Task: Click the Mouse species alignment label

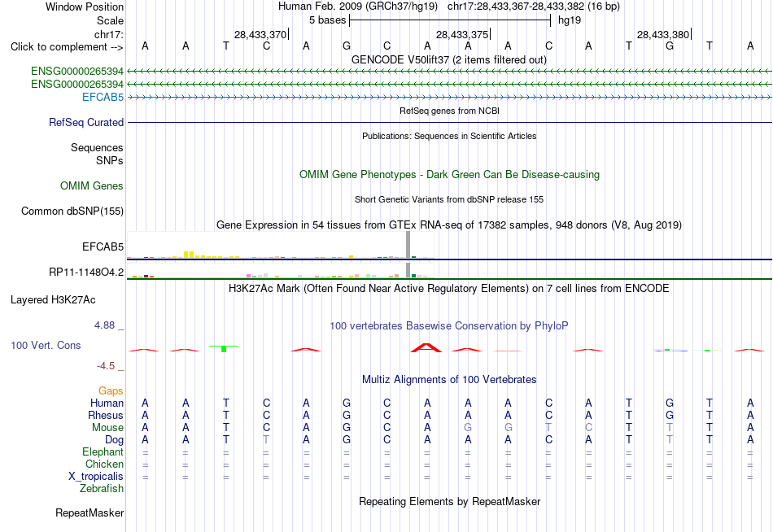Action: click(107, 428)
